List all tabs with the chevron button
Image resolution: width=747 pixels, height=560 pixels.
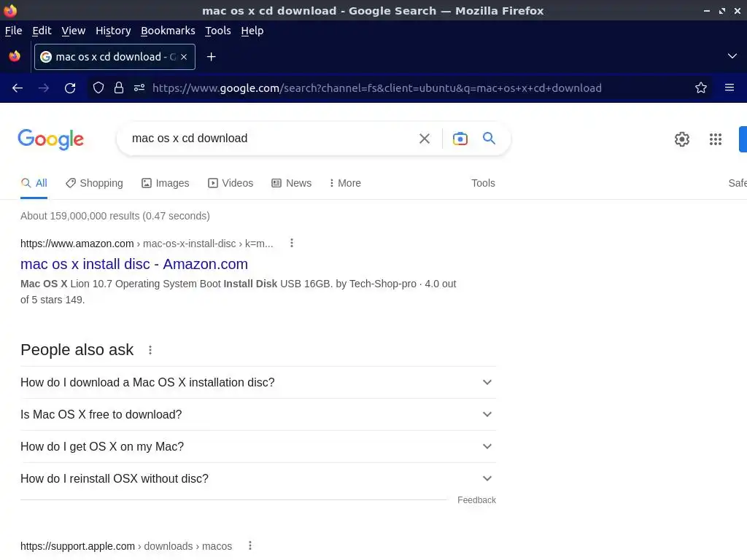point(732,56)
